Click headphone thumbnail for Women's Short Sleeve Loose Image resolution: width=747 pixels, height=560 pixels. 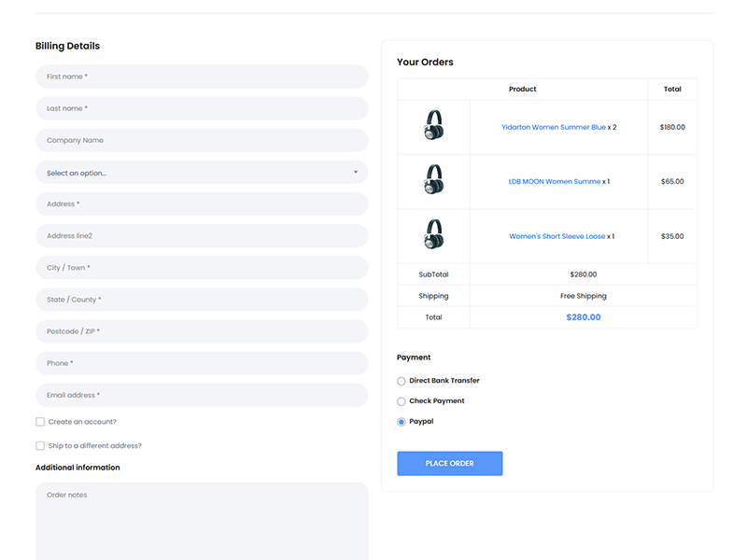(x=433, y=235)
